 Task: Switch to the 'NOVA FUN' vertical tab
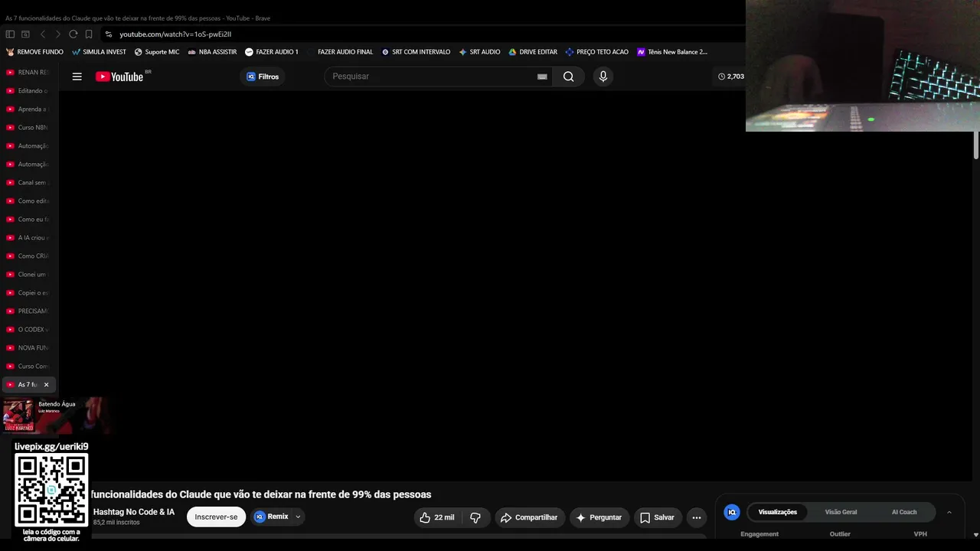(28, 348)
